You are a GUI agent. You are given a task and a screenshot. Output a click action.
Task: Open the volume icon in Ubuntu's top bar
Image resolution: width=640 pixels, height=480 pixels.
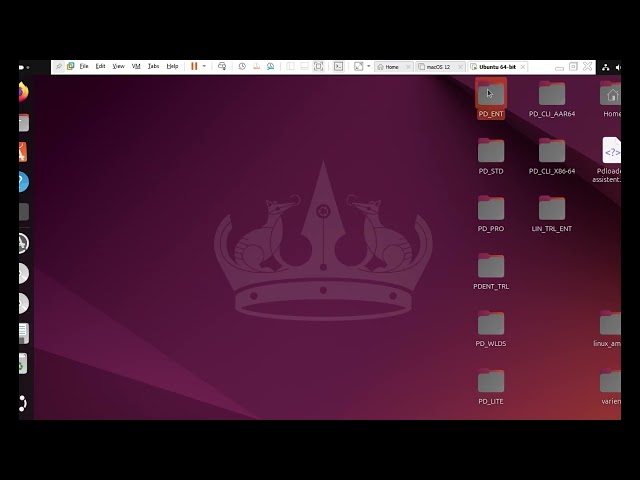click(x=618, y=67)
